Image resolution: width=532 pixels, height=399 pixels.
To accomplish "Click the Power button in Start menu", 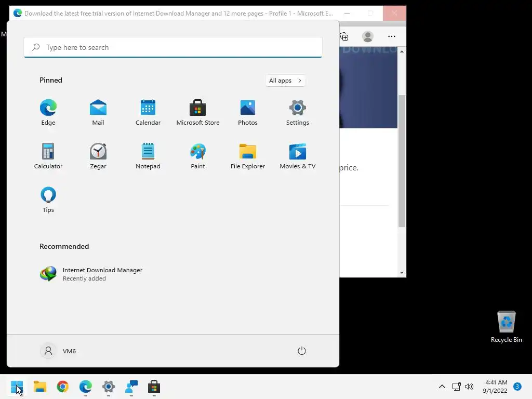I will pyautogui.click(x=302, y=351).
